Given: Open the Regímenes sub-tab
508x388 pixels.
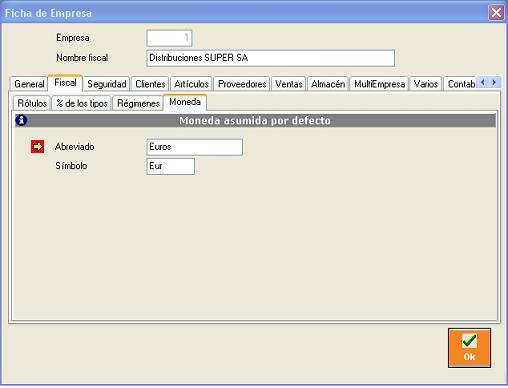Looking at the screenshot, I should 138,103.
